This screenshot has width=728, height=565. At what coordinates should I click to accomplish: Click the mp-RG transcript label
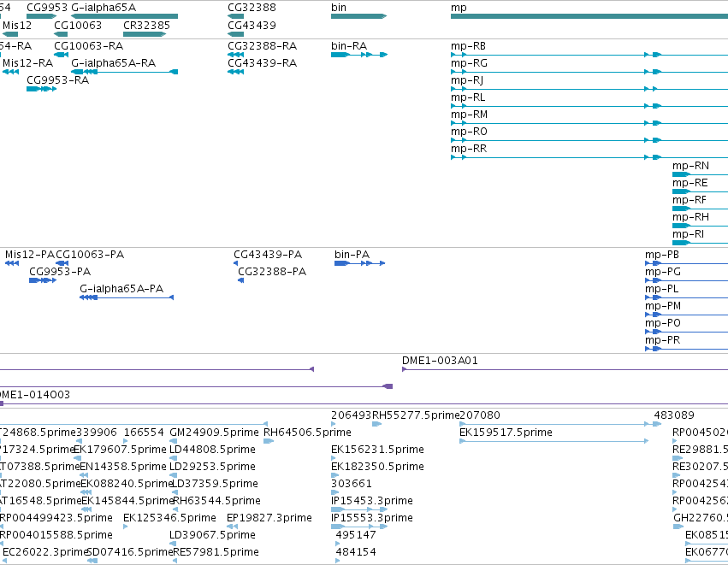[x=469, y=63]
